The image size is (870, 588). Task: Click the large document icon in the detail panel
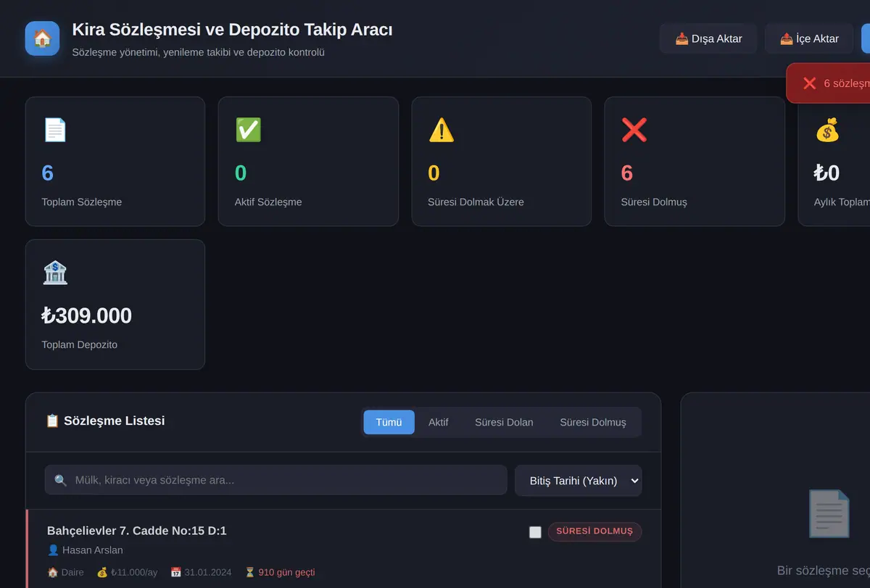(x=829, y=513)
